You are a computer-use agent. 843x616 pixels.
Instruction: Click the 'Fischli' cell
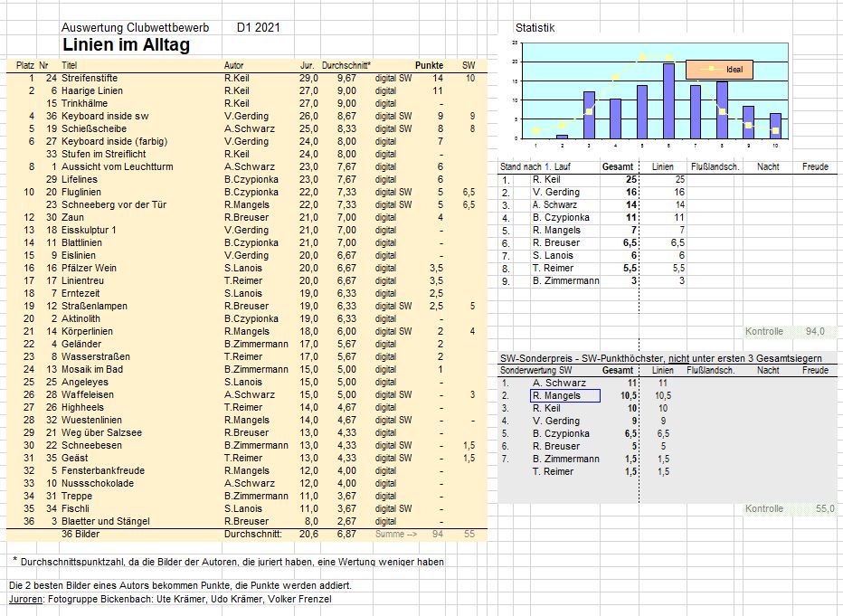pyautogui.click(x=75, y=508)
